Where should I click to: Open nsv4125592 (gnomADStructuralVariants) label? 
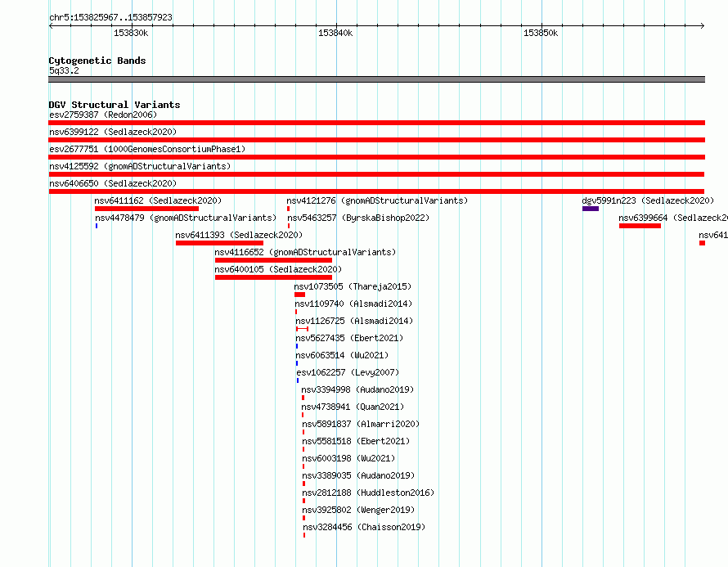pyautogui.click(x=140, y=166)
